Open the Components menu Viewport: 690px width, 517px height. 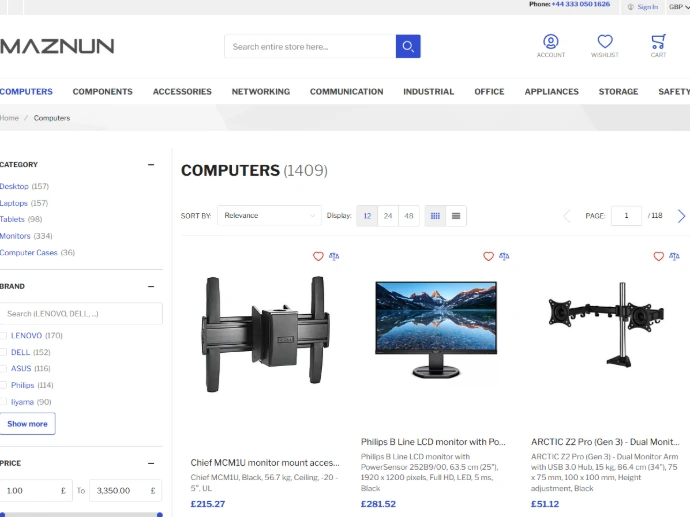(102, 92)
